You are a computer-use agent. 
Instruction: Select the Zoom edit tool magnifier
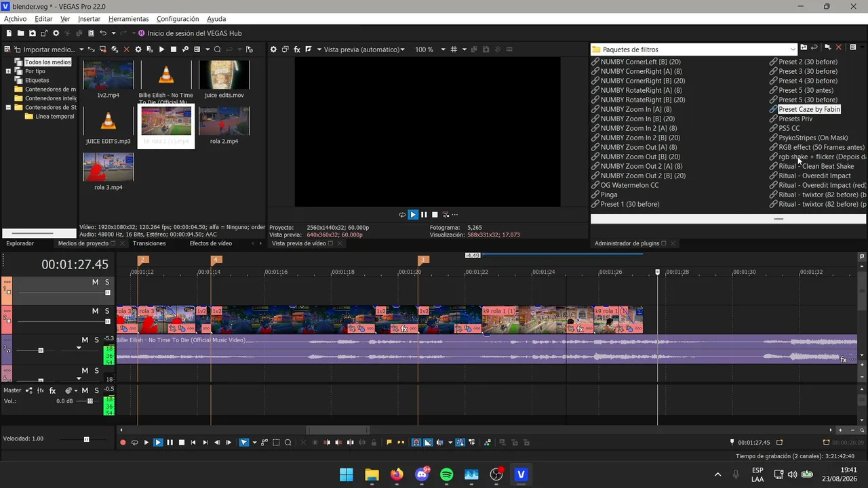point(288,443)
